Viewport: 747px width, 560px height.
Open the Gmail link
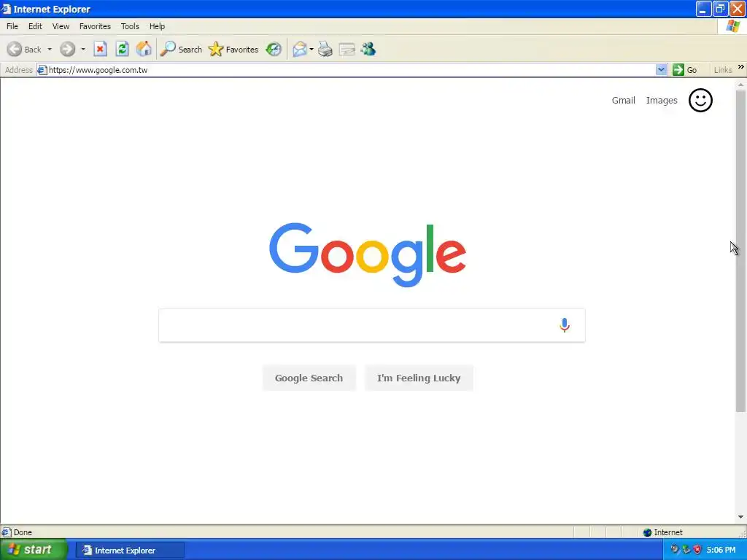coord(623,101)
